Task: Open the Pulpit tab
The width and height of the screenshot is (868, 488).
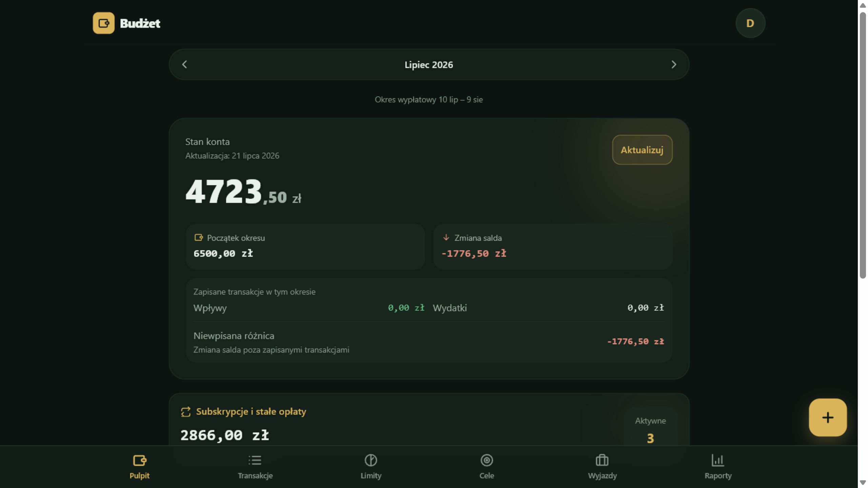Action: pyautogui.click(x=139, y=467)
